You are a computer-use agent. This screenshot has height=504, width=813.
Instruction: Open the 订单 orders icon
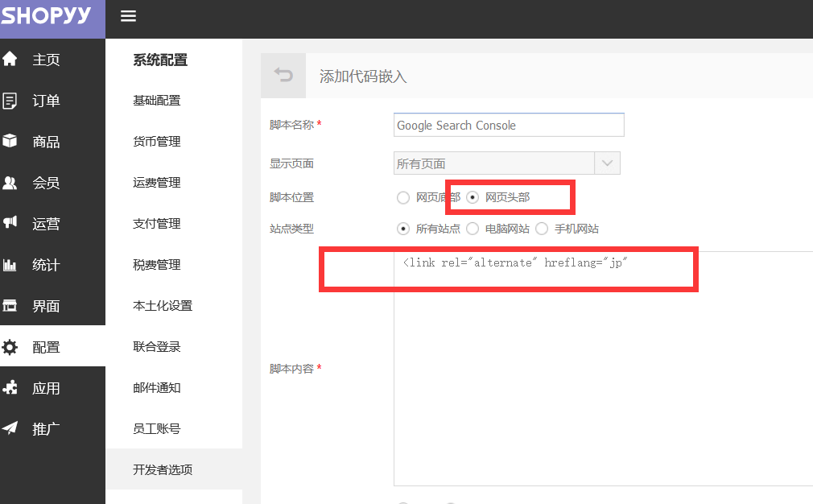(x=10, y=100)
